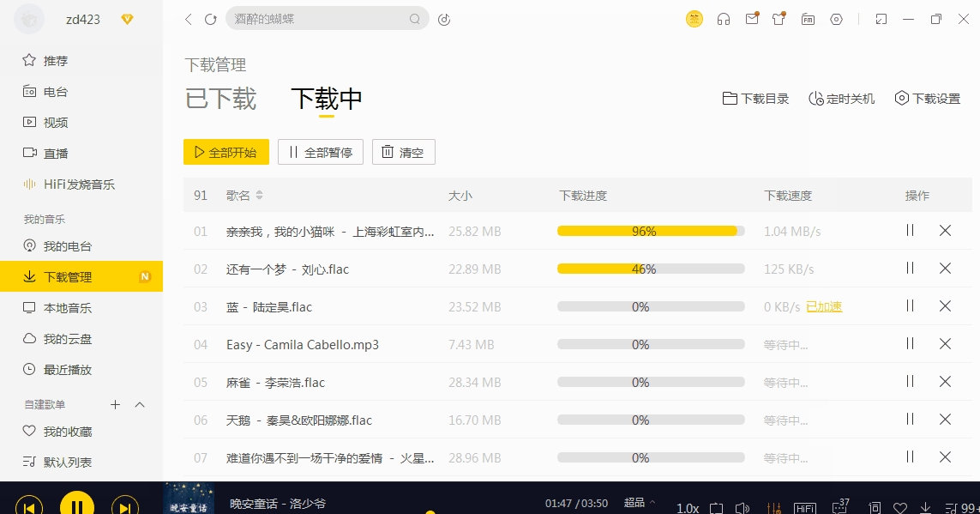Click the 晚安童话 album cover thumbnail

pos(189,498)
